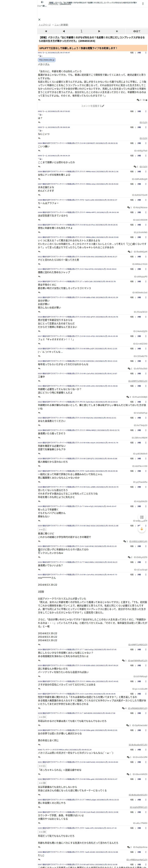Click コメントを投稿する to post a comment
Image resolution: width=148 pixels, height=868 pixels.
tap(92, 106)
